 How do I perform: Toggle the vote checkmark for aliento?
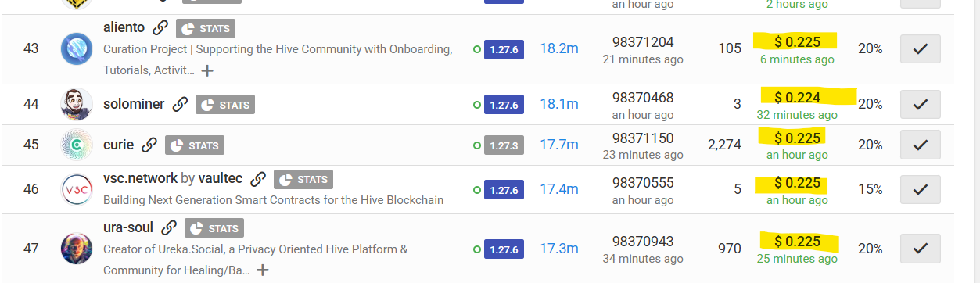click(921, 48)
